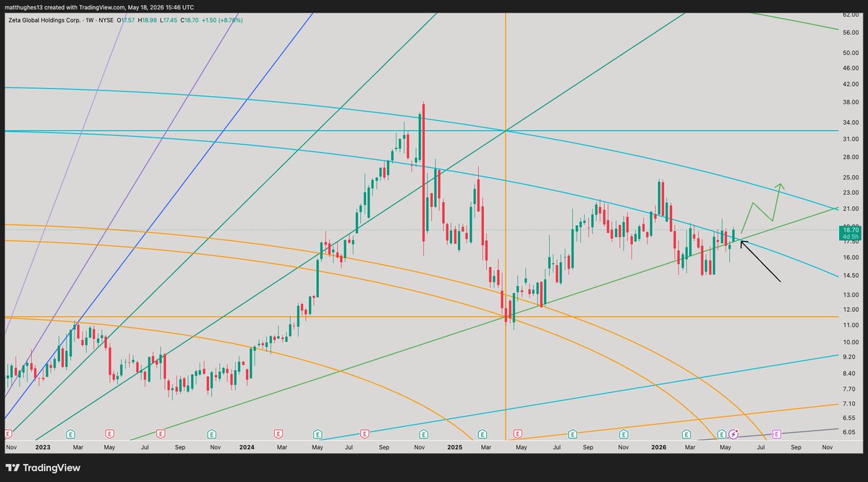Click the 28.00 price axis label
Viewport: 868px width, 482px height.
click(849, 157)
